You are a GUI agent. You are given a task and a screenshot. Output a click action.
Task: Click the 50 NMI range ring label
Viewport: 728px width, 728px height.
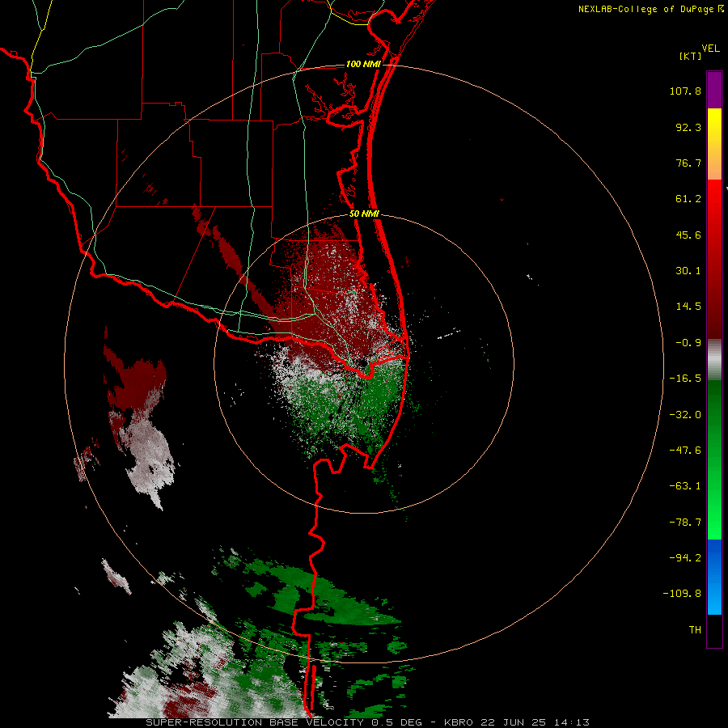[364, 214]
